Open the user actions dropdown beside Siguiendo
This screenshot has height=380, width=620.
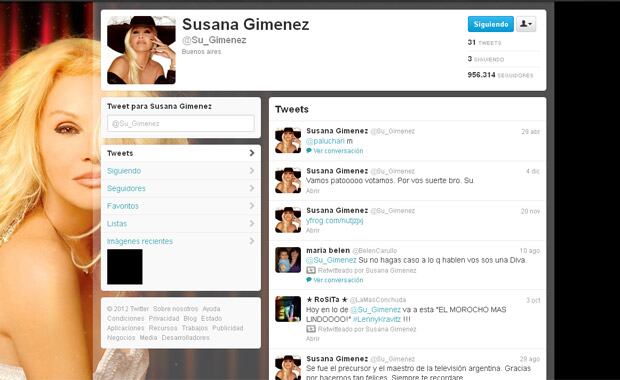coord(526,24)
